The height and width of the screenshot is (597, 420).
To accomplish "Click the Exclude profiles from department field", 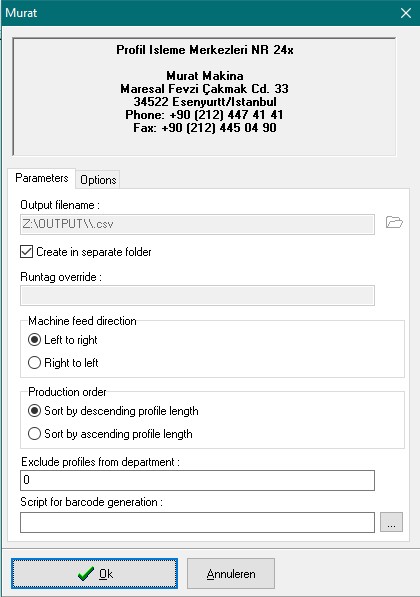I will 197,480.
